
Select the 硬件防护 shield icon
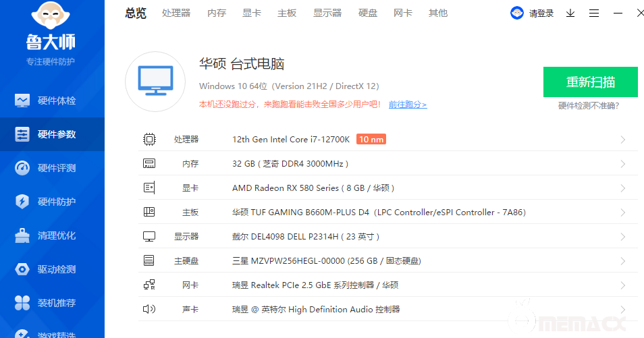point(23,202)
